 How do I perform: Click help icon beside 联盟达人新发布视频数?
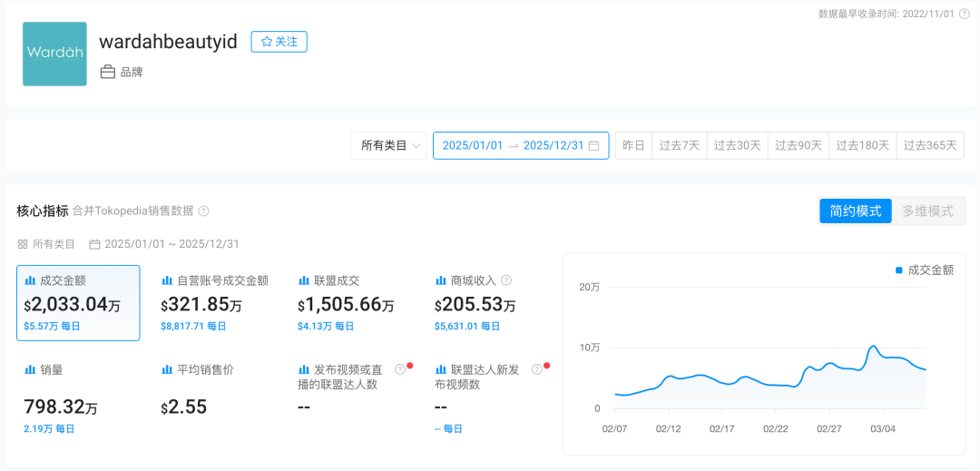(x=536, y=369)
